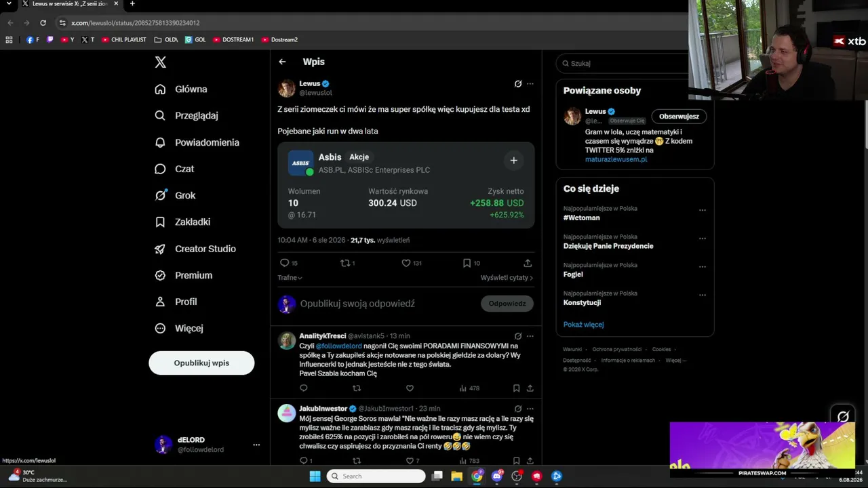The height and width of the screenshot is (488, 868).
Task: Click the Chrome icon in the taskbar
Action: pos(477,476)
